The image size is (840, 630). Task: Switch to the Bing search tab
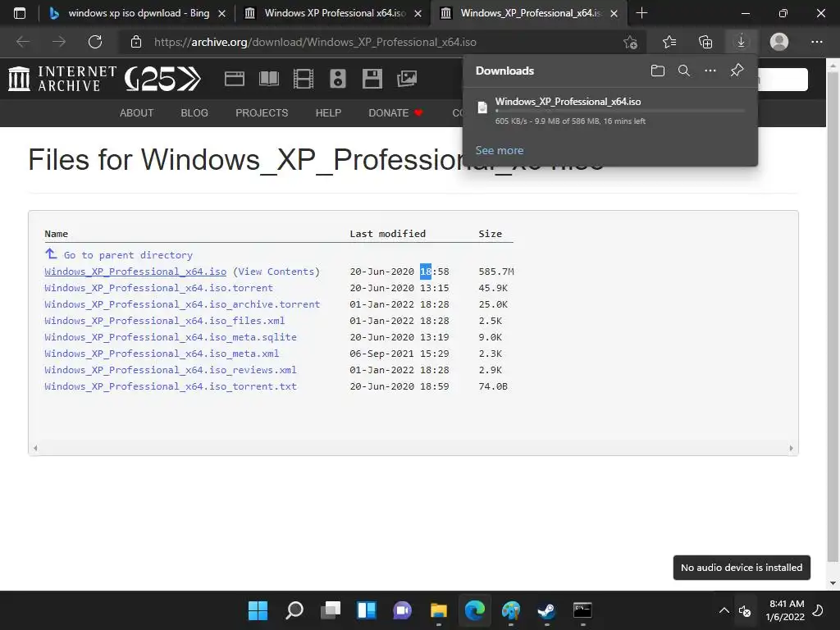(x=138, y=13)
